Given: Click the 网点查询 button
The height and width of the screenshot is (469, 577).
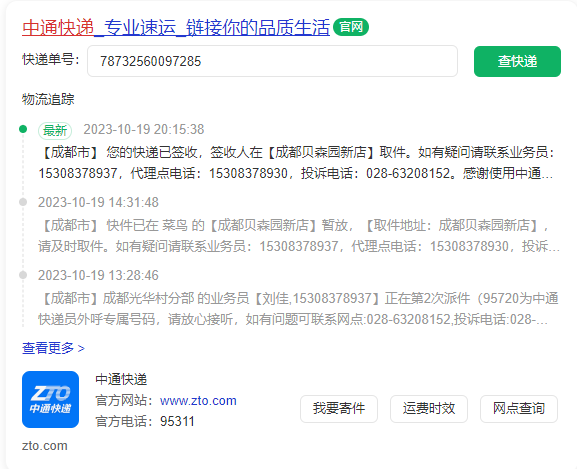Looking at the screenshot, I should pos(519,409).
